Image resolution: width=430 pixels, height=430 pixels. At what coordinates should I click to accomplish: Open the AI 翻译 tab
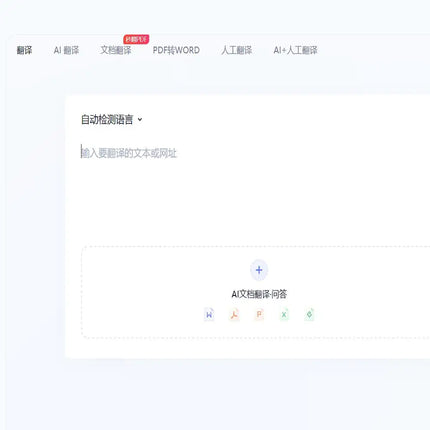[66, 50]
